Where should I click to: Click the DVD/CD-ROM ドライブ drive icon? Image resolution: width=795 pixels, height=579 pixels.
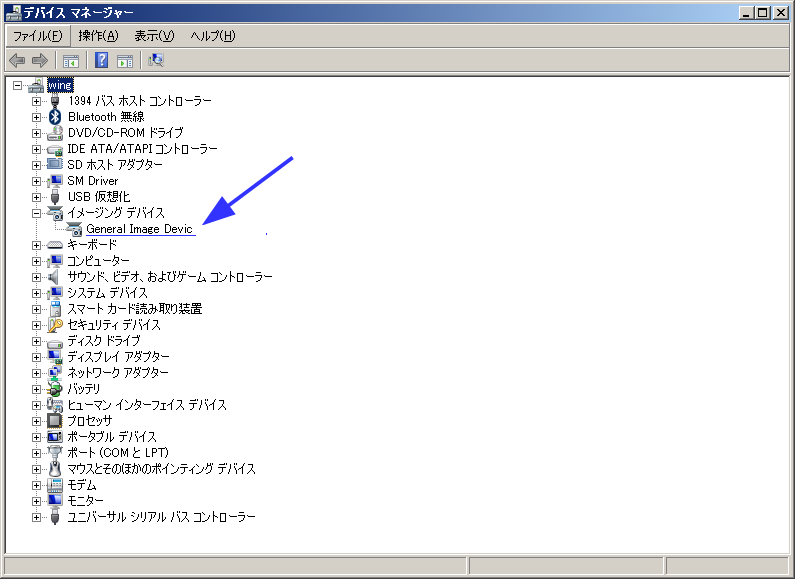[x=55, y=133]
